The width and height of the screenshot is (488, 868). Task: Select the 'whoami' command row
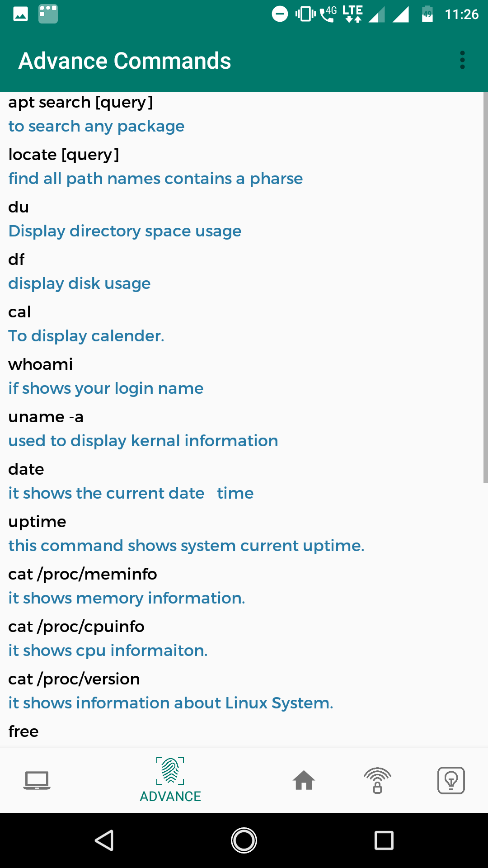41,364
